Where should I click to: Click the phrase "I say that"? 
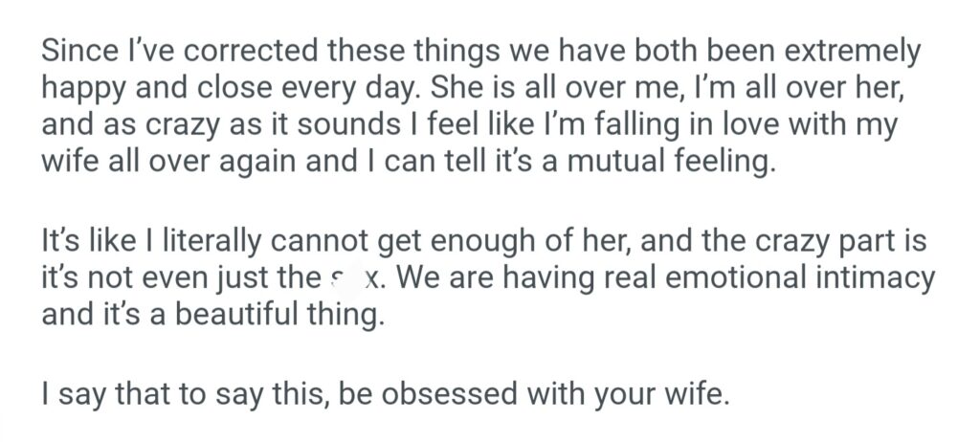pos(105,394)
